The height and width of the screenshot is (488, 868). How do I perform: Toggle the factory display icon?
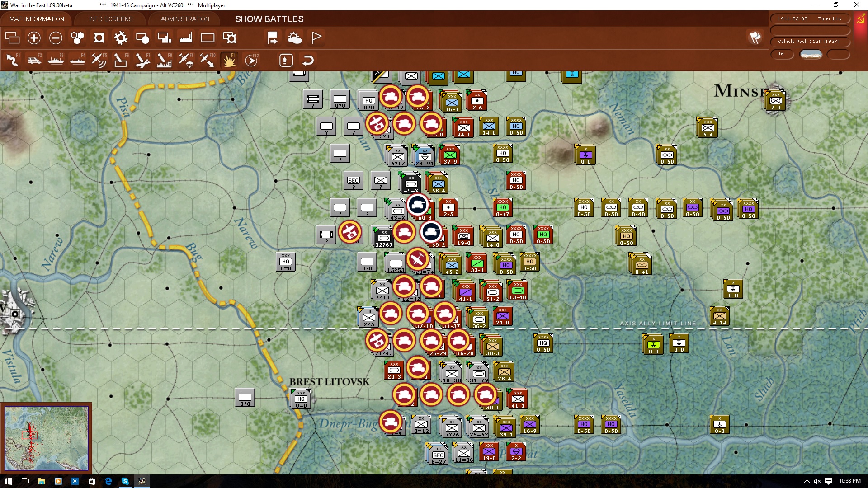pyautogui.click(x=186, y=38)
